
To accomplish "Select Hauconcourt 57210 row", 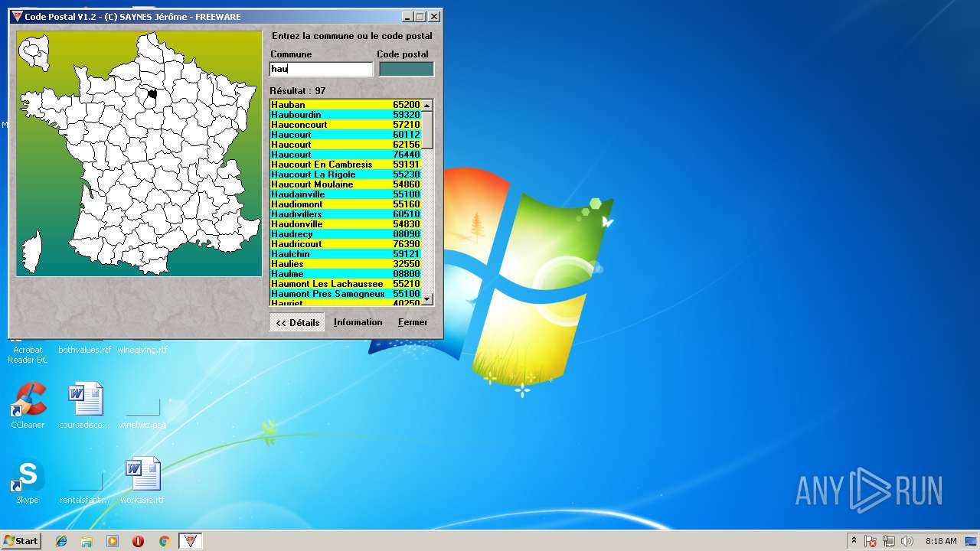I will pos(345,125).
